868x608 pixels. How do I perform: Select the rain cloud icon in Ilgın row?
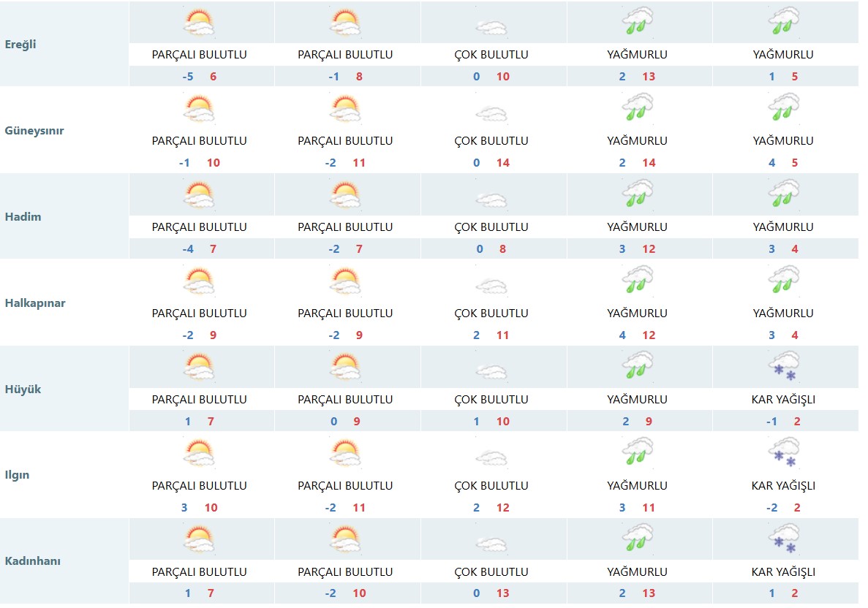[x=637, y=452]
